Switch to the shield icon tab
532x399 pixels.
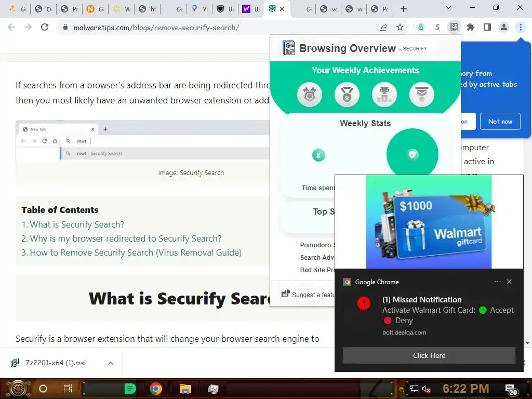point(225,9)
